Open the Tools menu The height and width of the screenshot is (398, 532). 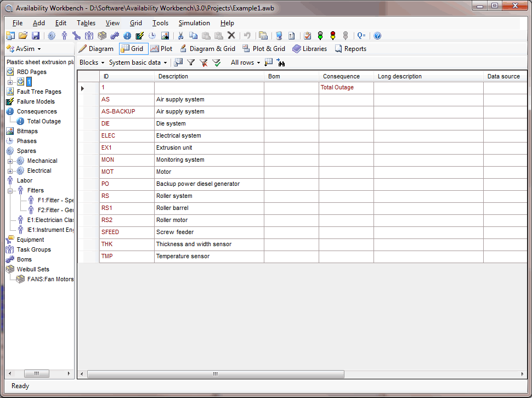click(x=160, y=23)
